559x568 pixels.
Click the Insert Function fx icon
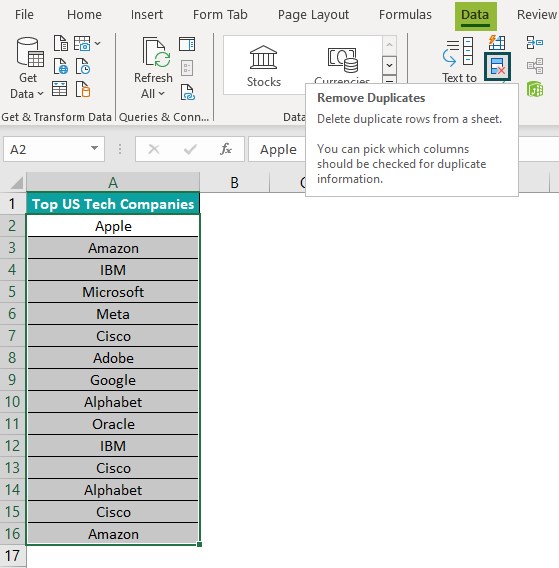226,149
